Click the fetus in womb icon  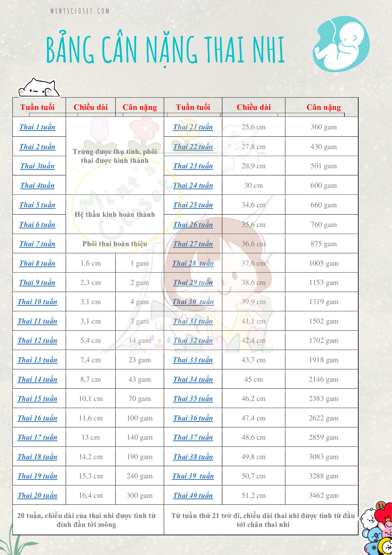click(x=341, y=44)
